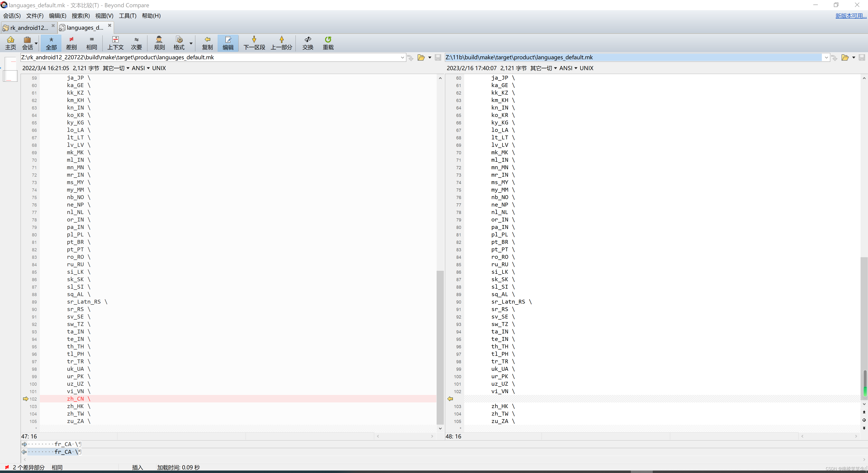Toggle Show Differences (差别) filter
868x473 pixels.
point(71,43)
